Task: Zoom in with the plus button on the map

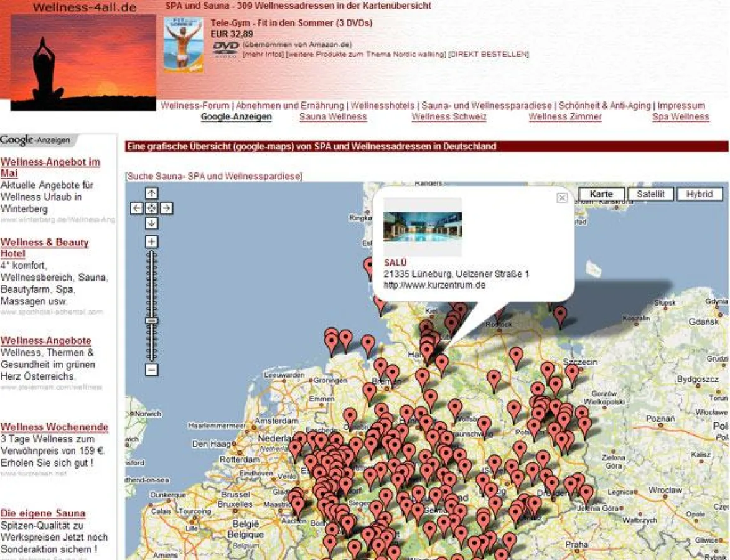Action: point(151,240)
